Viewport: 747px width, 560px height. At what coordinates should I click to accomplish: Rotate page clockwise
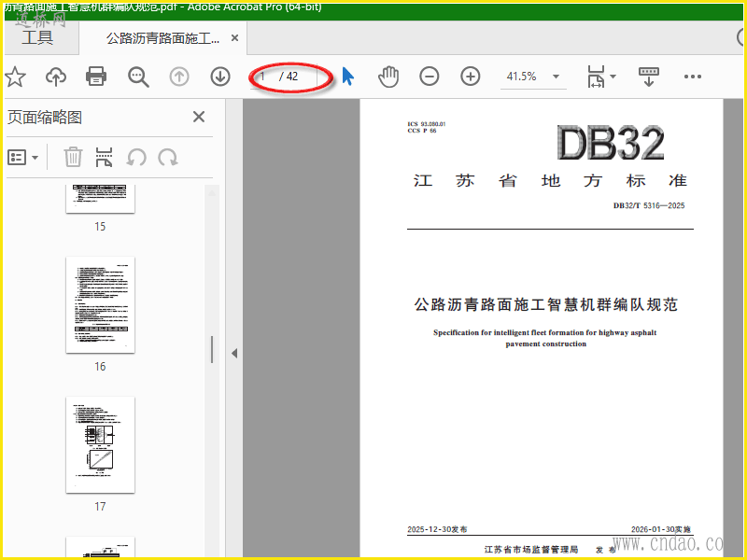tap(168, 157)
